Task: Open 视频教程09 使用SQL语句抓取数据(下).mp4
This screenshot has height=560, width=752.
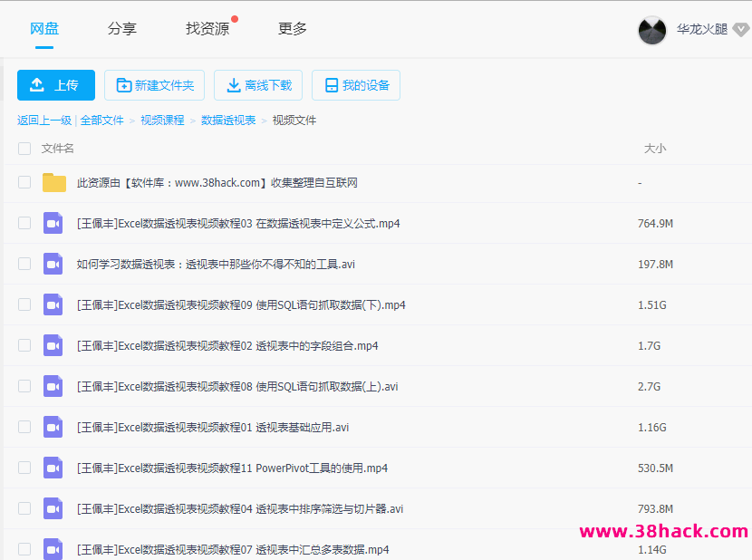Action: coord(241,305)
